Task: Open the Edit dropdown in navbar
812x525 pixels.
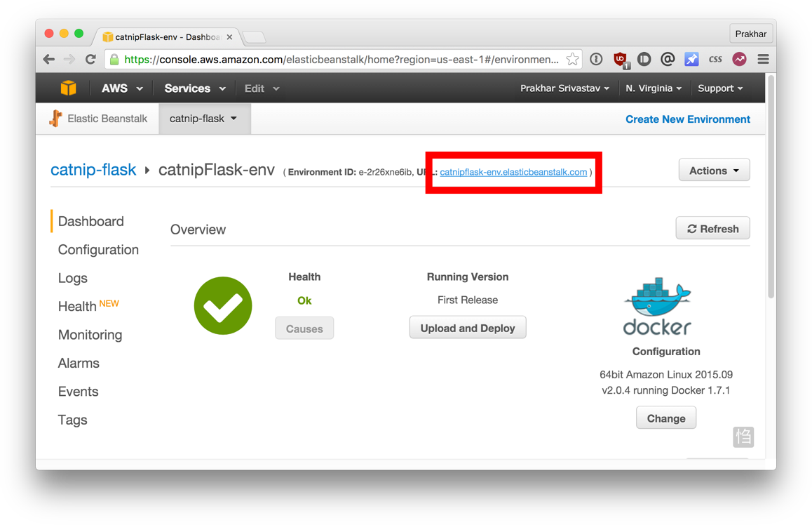Action: coord(262,88)
